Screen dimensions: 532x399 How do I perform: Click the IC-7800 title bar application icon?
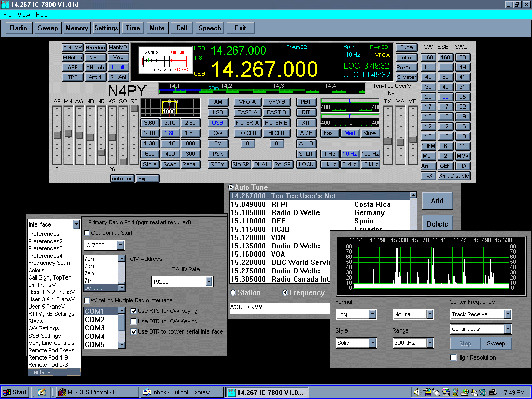pyautogui.click(x=5, y=4)
